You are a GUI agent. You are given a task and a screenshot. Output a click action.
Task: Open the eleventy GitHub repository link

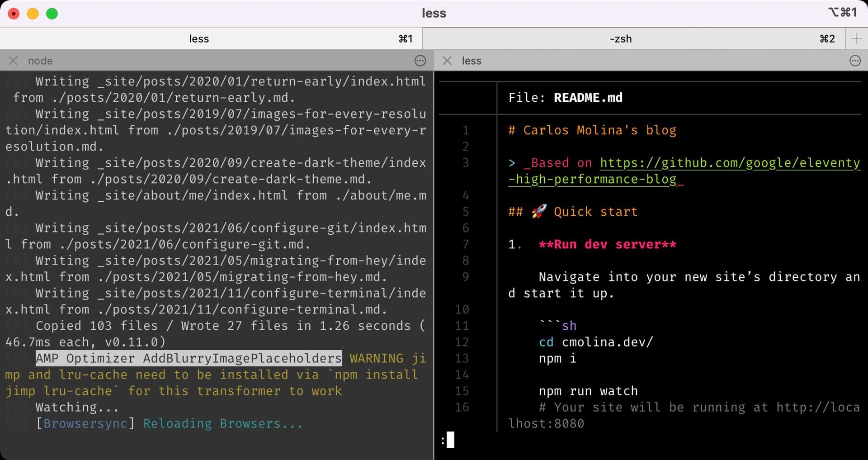tap(729, 163)
